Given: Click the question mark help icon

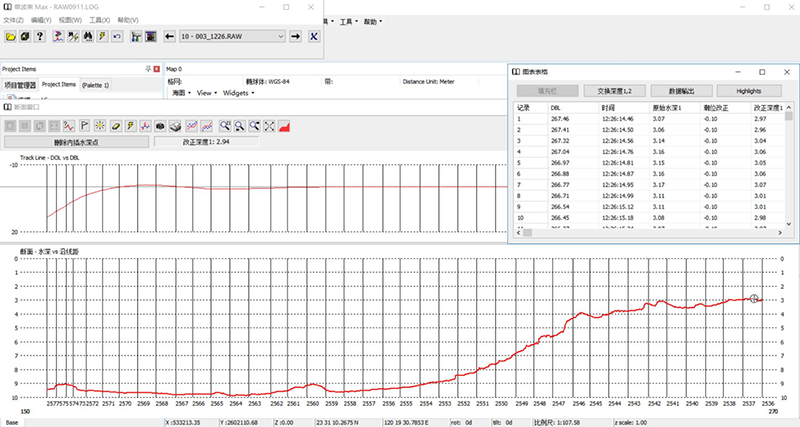Looking at the screenshot, I should (39, 37).
